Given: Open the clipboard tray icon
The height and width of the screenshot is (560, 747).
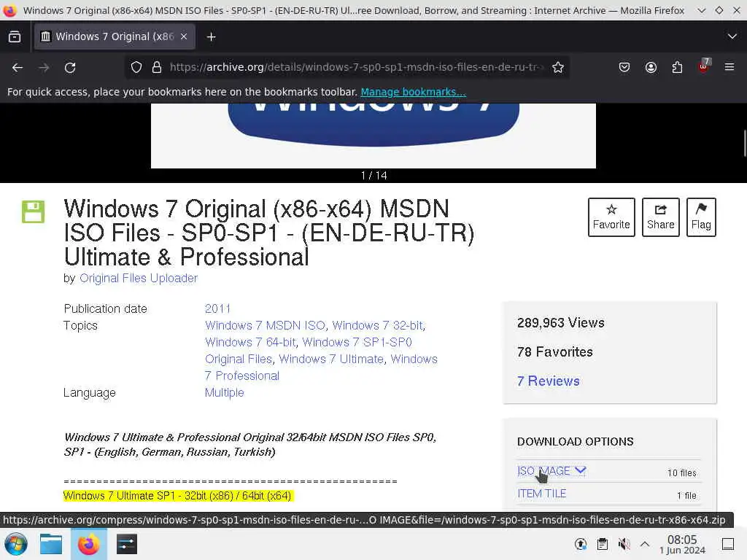Looking at the screenshot, I should point(602,544).
